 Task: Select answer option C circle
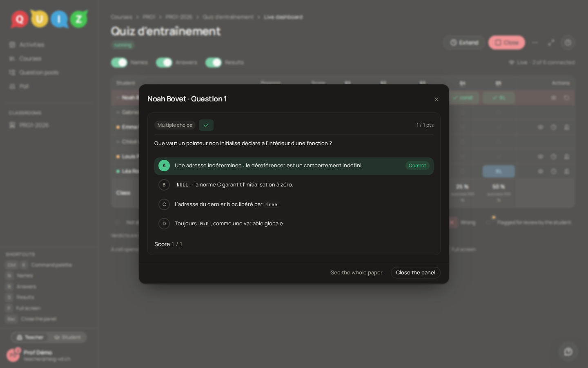pyautogui.click(x=164, y=204)
